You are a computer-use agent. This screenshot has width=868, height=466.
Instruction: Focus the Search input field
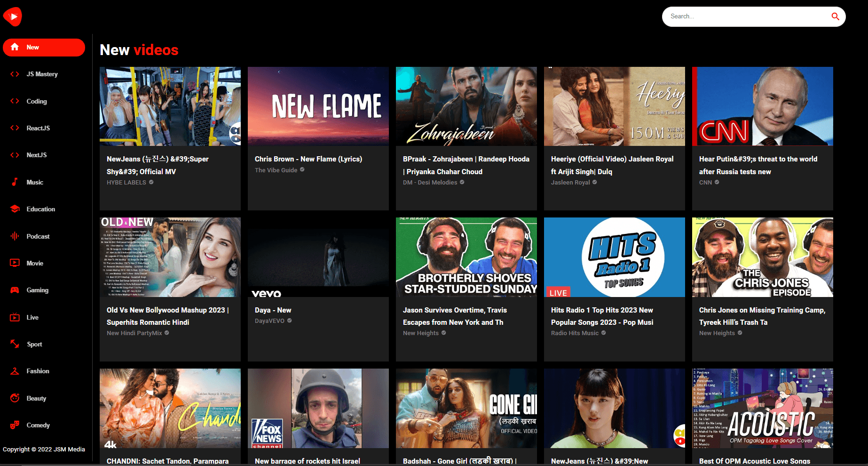click(748, 16)
